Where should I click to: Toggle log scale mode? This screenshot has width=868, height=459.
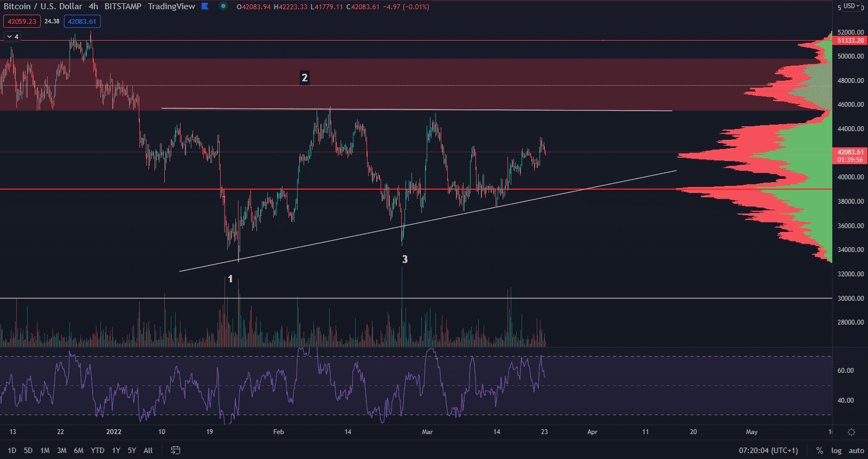click(x=836, y=450)
